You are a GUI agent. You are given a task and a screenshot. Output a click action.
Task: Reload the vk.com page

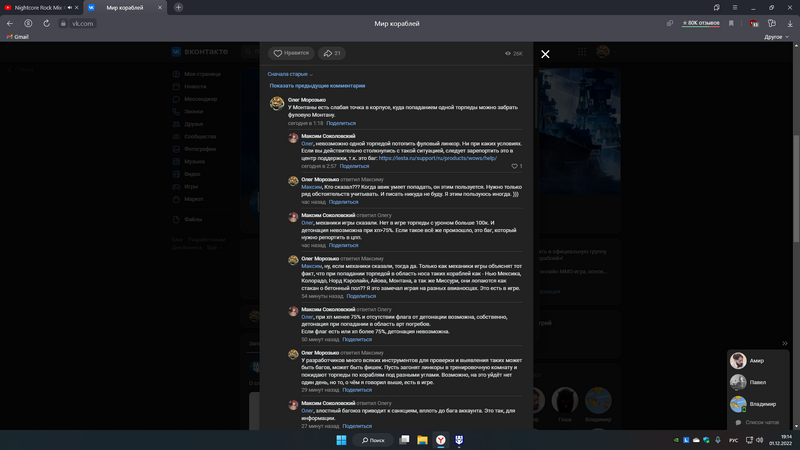pyautogui.click(x=46, y=23)
